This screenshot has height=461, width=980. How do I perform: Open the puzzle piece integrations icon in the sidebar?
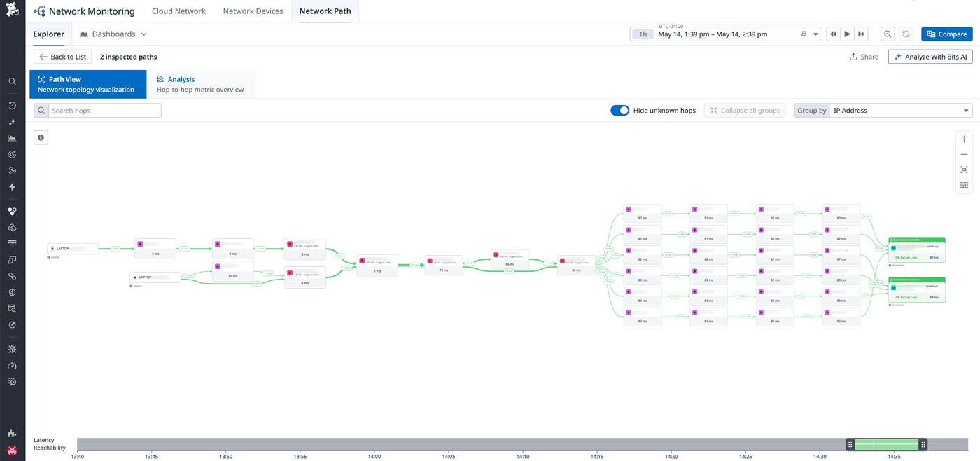click(x=12, y=434)
